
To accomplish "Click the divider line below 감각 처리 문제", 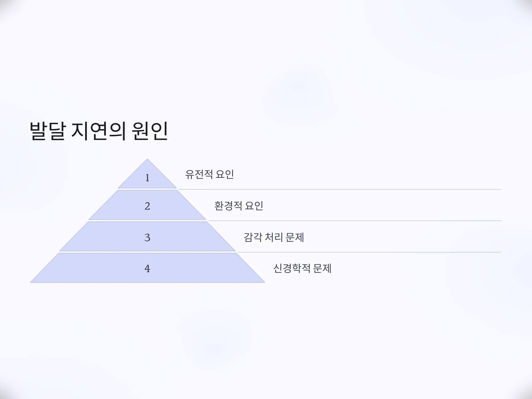I will 369,252.
